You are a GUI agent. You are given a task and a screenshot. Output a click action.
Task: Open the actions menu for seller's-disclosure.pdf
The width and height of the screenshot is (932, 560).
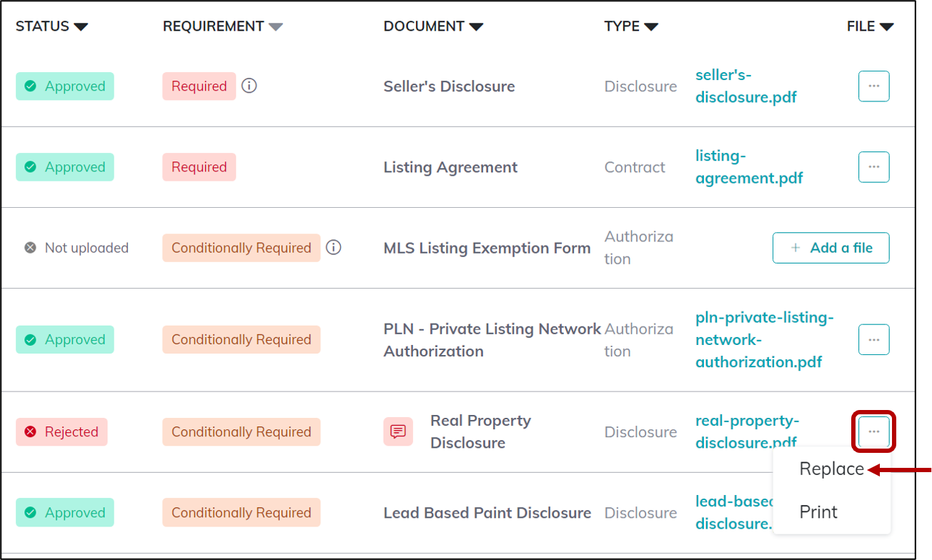point(873,86)
